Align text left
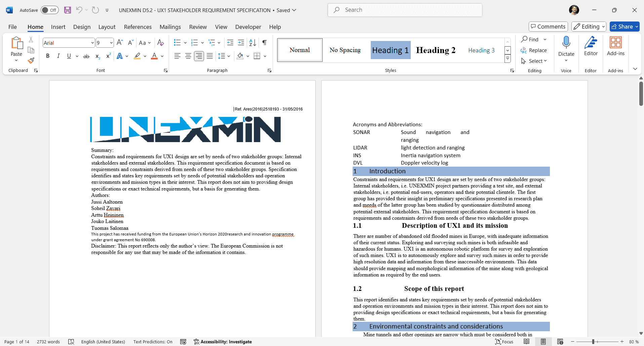This screenshot has height=346, width=644. click(x=177, y=56)
